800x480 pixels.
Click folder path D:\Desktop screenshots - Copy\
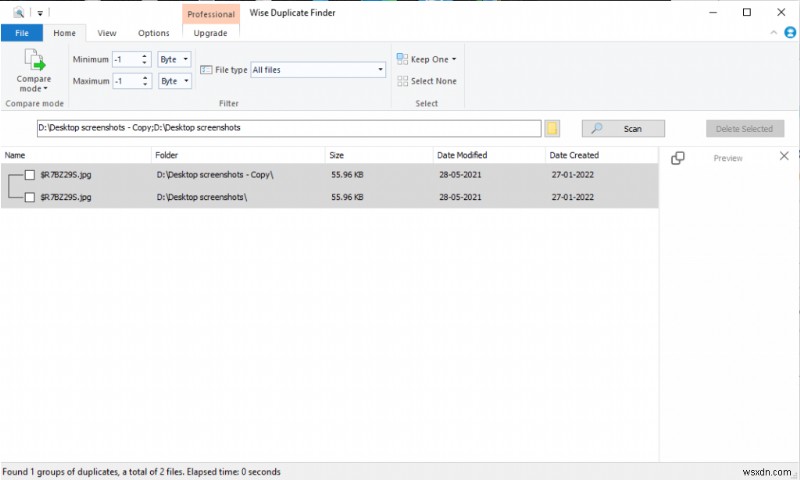point(215,175)
